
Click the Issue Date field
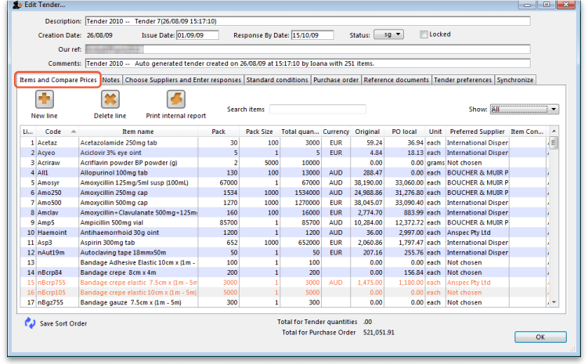[197, 35]
